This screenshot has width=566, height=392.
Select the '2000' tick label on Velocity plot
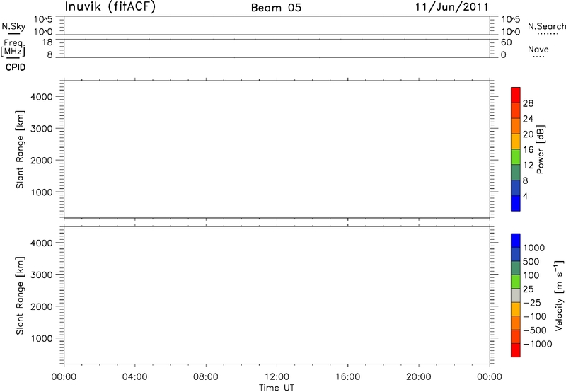coord(42,307)
